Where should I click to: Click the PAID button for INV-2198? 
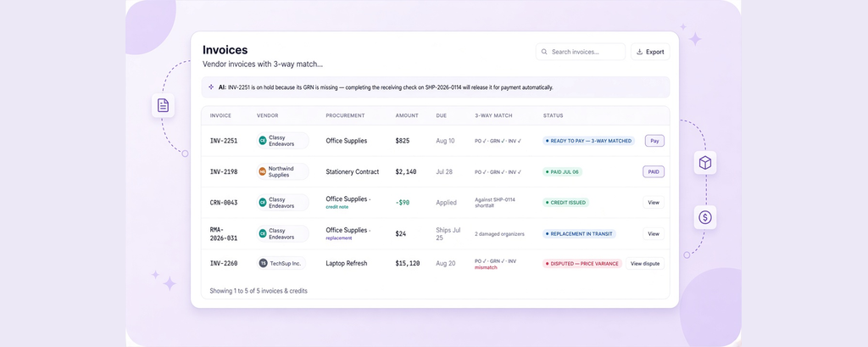pos(654,172)
